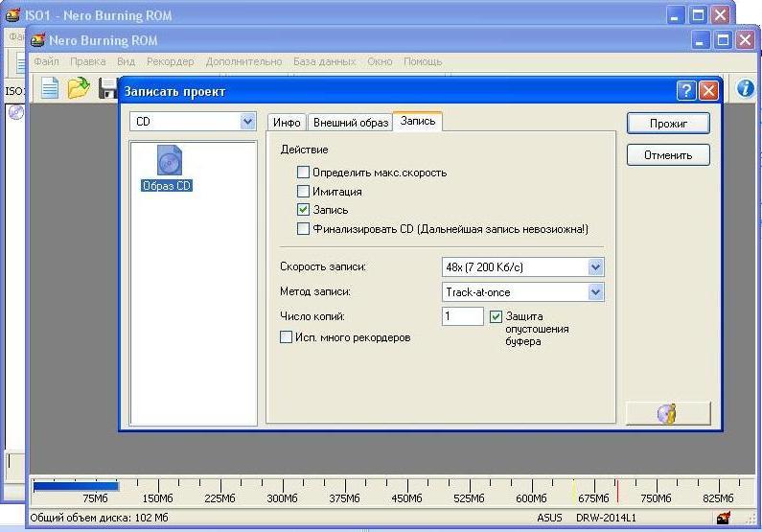Click the Open folder toolbar icon
Image resolution: width=762 pixels, height=532 pixels.
coord(79,88)
